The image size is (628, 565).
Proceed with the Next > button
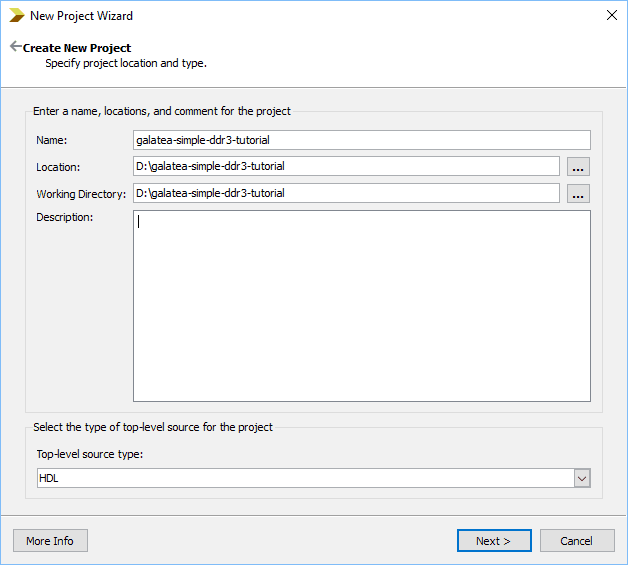pyautogui.click(x=493, y=541)
